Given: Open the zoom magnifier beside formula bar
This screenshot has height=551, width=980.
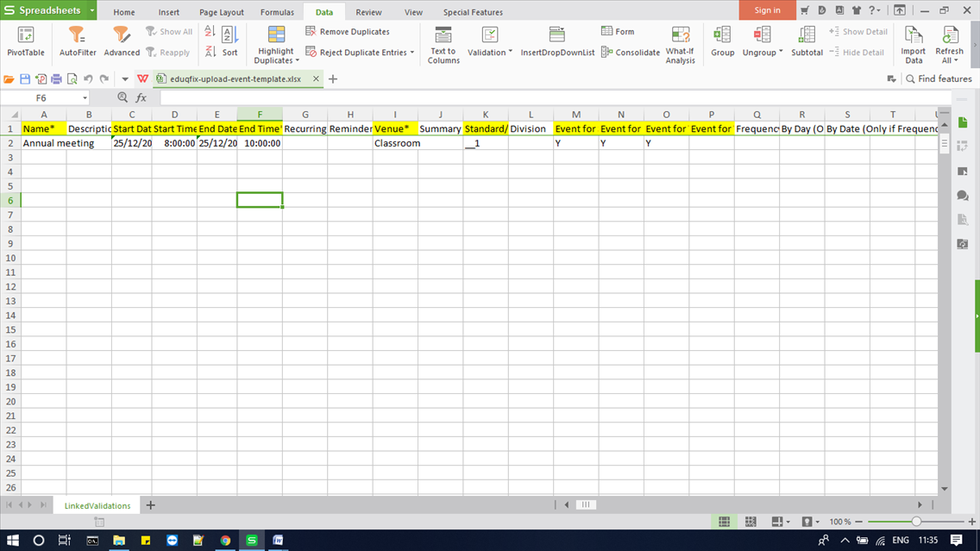Looking at the screenshot, I should (x=122, y=97).
